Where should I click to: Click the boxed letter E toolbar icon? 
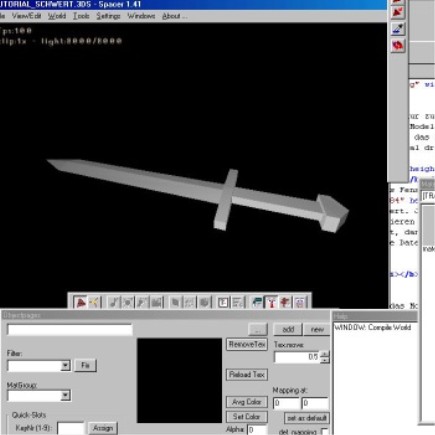pyautogui.click(x=223, y=302)
